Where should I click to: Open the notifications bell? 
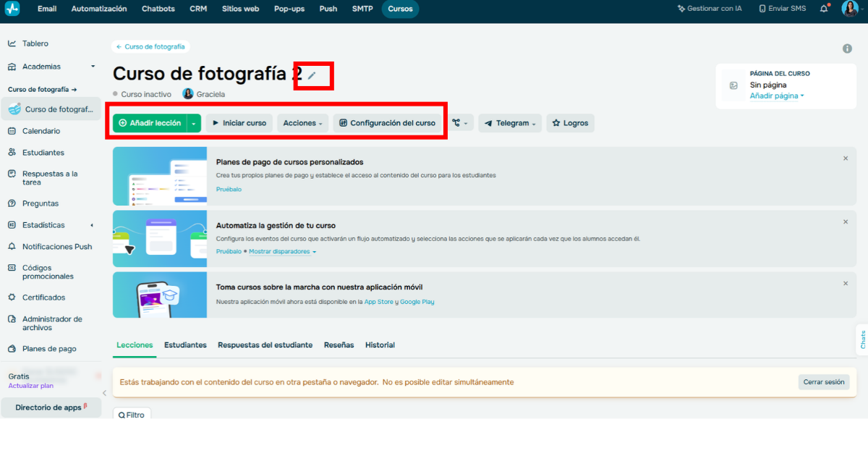coord(824,9)
